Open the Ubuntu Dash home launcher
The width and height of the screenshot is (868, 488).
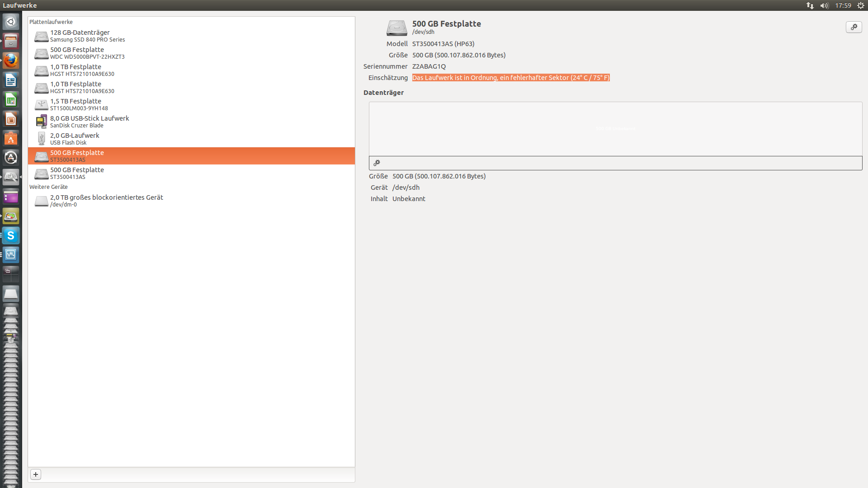[x=11, y=22]
